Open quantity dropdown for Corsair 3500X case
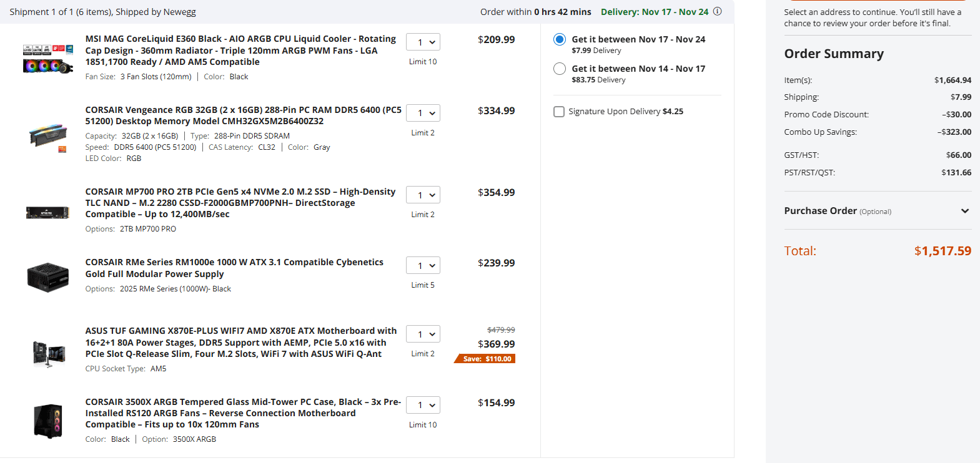This screenshot has width=980, height=463. 423,405
